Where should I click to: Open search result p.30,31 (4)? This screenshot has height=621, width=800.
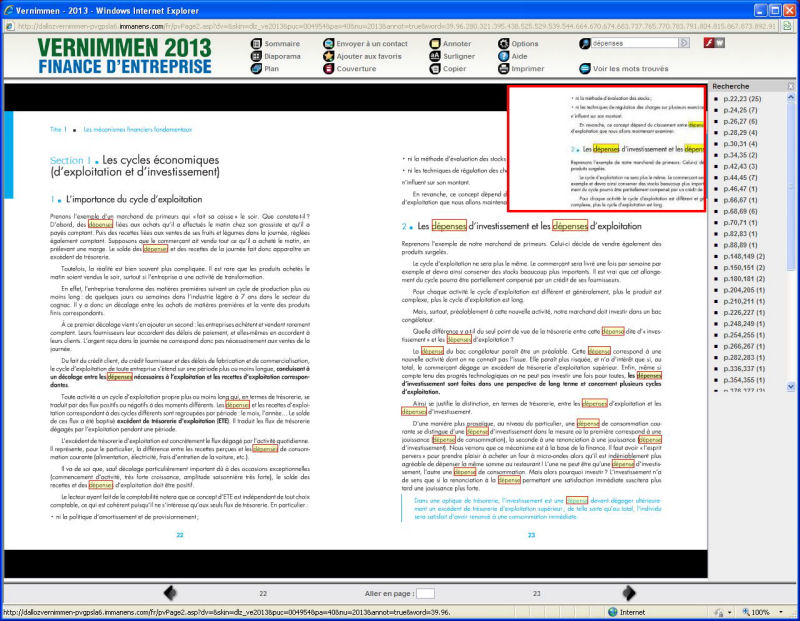point(740,144)
